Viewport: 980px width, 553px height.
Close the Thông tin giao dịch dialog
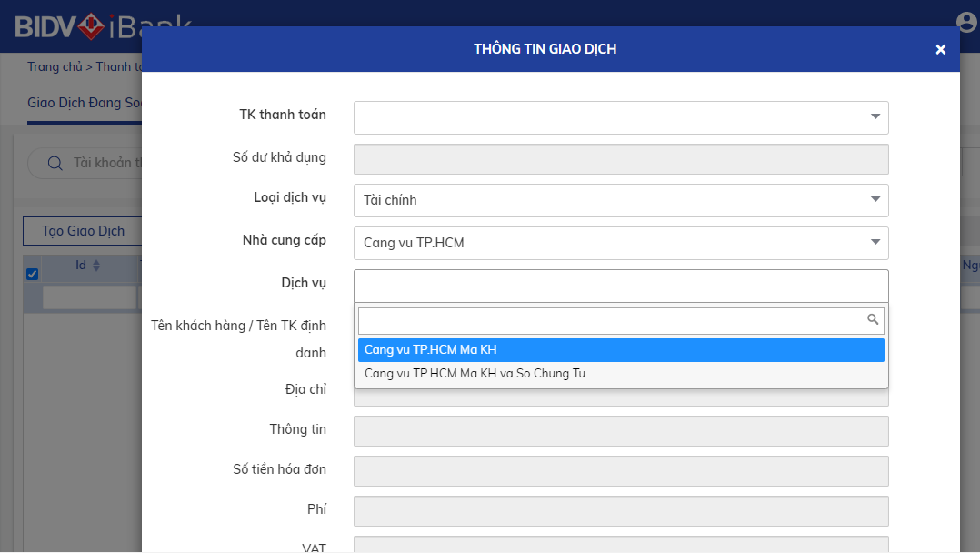tap(940, 49)
